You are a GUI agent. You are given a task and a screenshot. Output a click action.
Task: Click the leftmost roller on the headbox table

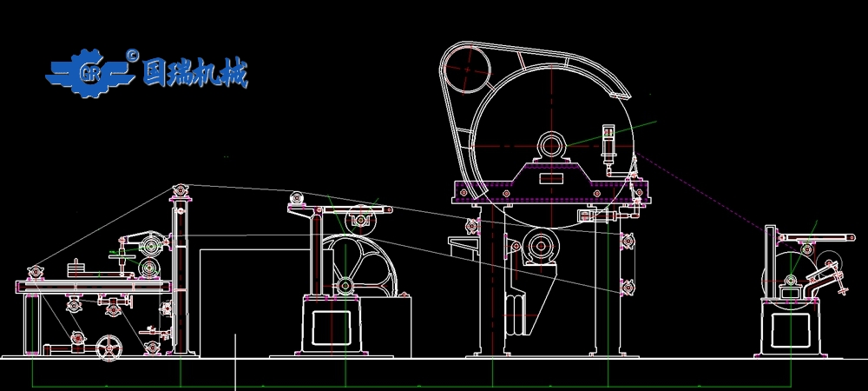coord(35,272)
